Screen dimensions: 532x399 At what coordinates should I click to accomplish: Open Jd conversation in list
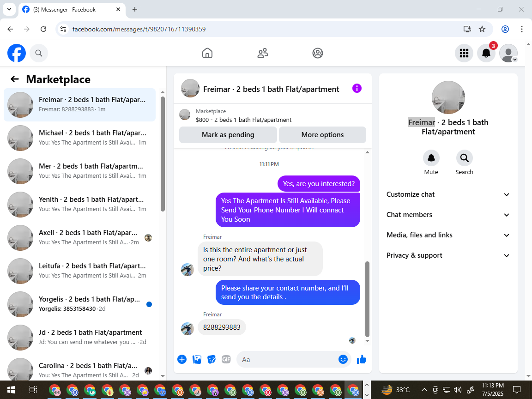[80, 338]
